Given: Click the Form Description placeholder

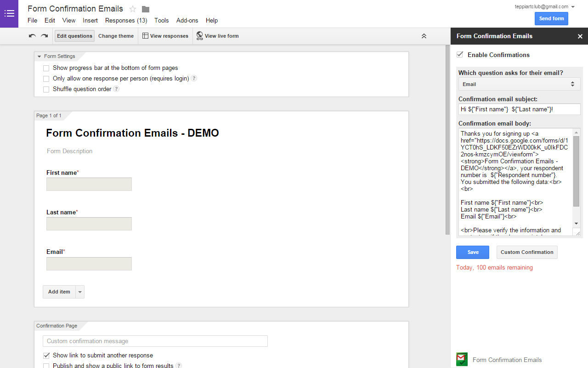Looking at the screenshot, I should (69, 151).
